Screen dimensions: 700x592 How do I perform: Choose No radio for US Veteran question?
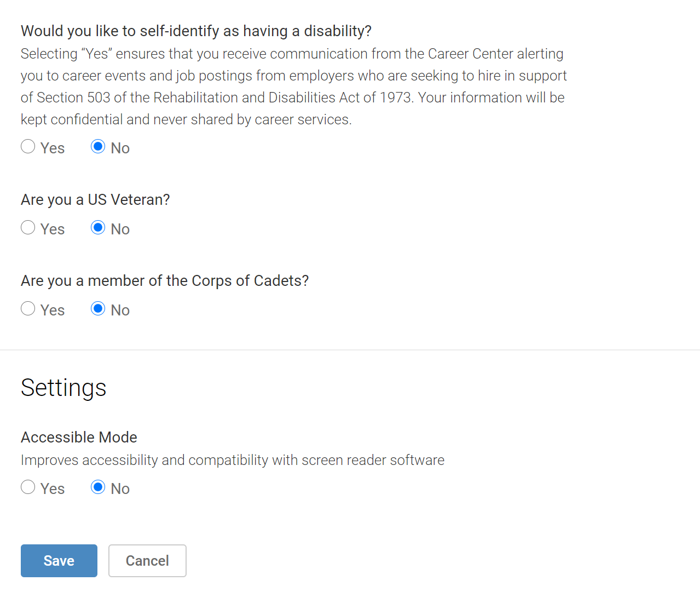click(98, 228)
